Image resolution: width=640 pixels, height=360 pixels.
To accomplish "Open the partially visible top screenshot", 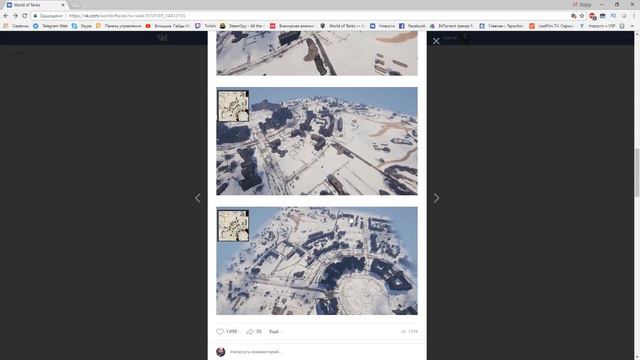I will coord(317,53).
